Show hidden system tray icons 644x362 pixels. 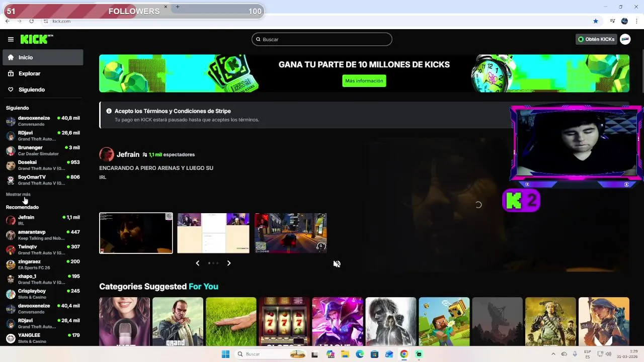(553, 354)
